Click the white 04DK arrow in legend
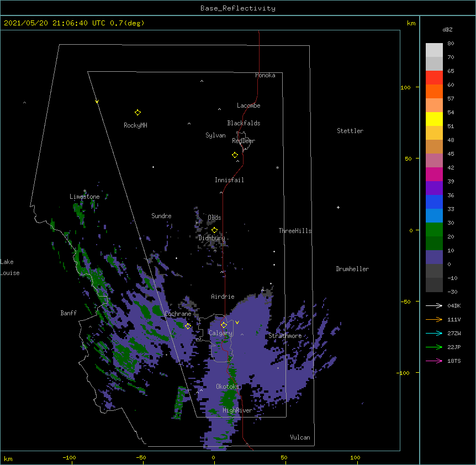 tap(434, 305)
